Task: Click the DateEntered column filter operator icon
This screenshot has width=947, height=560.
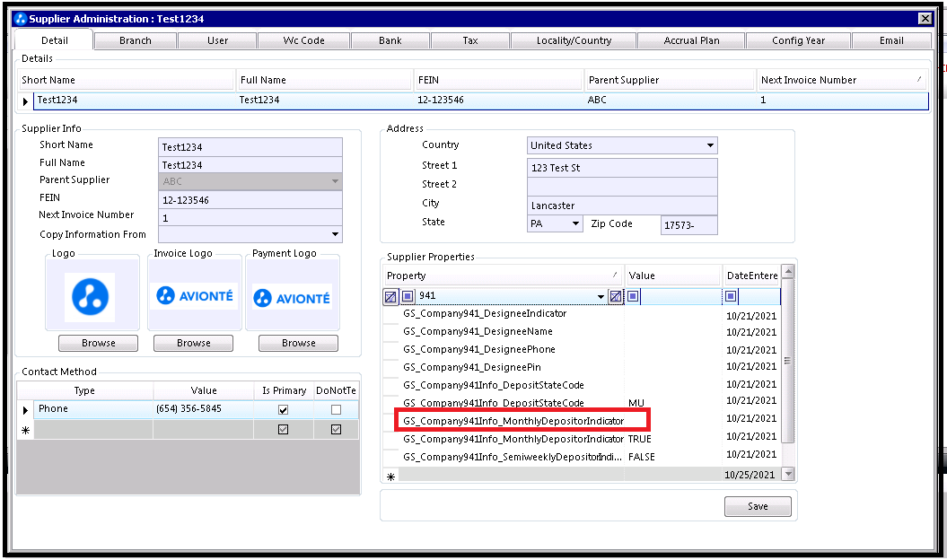Action: pyautogui.click(x=732, y=296)
